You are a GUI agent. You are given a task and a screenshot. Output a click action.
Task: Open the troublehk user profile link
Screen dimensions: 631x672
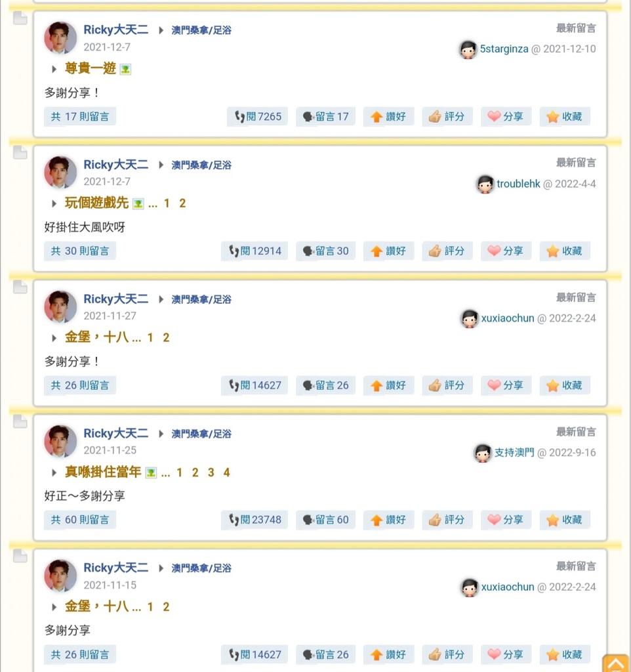518,184
